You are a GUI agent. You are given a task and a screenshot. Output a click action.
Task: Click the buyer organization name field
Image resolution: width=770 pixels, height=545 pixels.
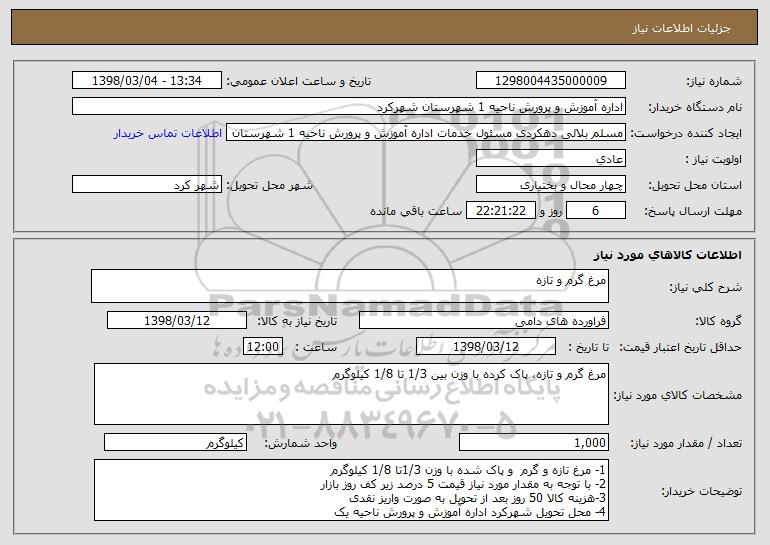pyautogui.click(x=349, y=107)
